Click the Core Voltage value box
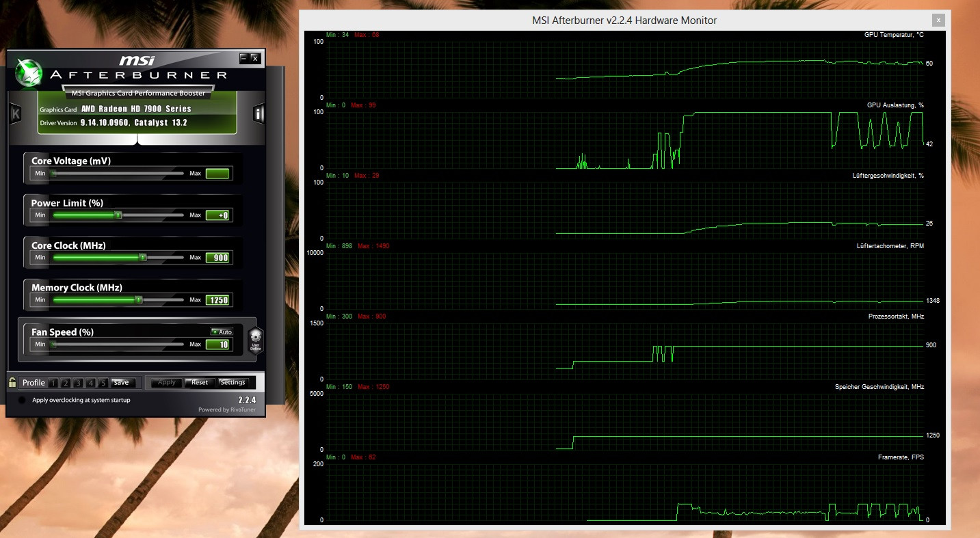 pos(218,174)
